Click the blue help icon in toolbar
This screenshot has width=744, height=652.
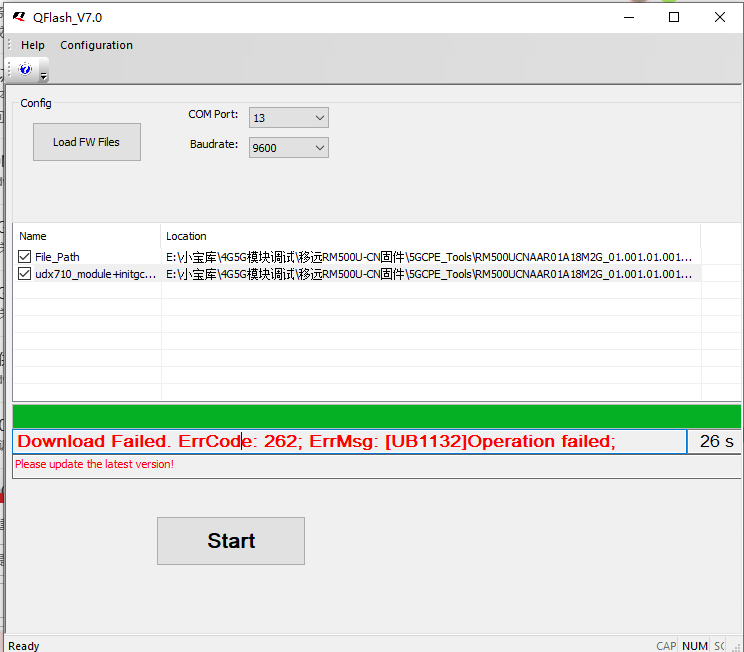coord(25,69)
